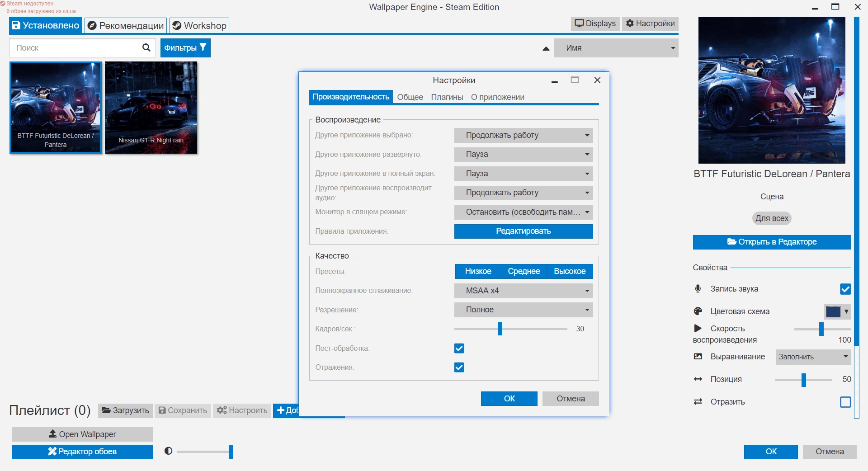
Task: Click Загрузить playlist button
Action: point(125,410)
